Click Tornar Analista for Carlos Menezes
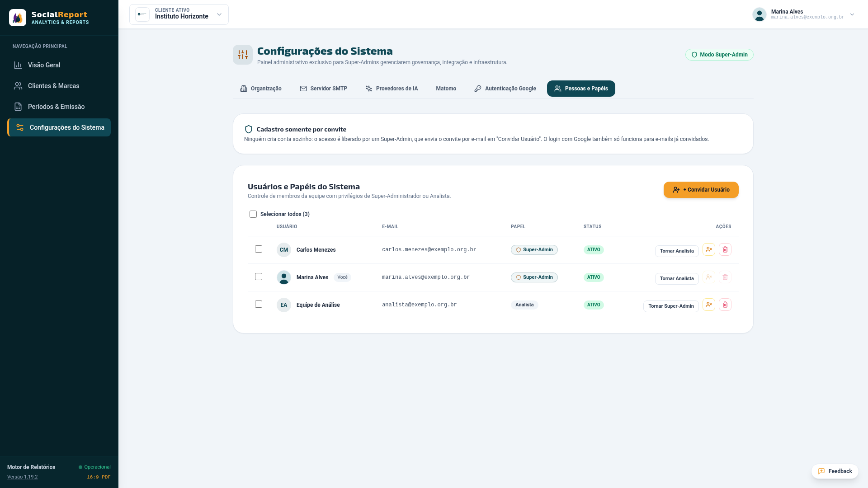The width and height of the screenshot is (868, 488). coord(677,251)
